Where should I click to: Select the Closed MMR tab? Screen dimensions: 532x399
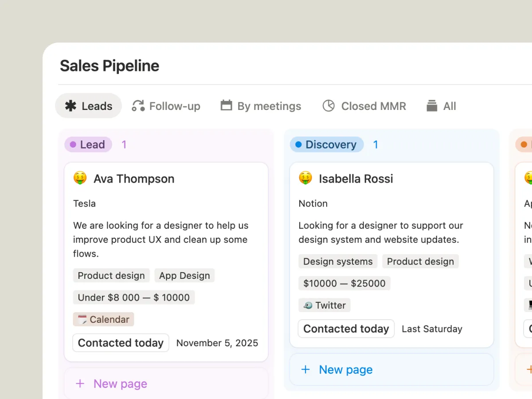(x=364, y=106)
